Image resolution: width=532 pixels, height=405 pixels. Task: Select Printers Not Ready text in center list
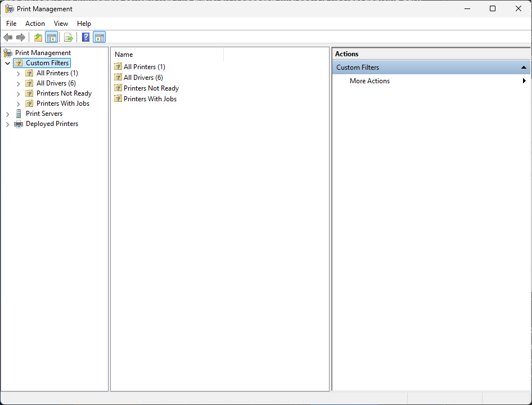click(x=151, y=88)
